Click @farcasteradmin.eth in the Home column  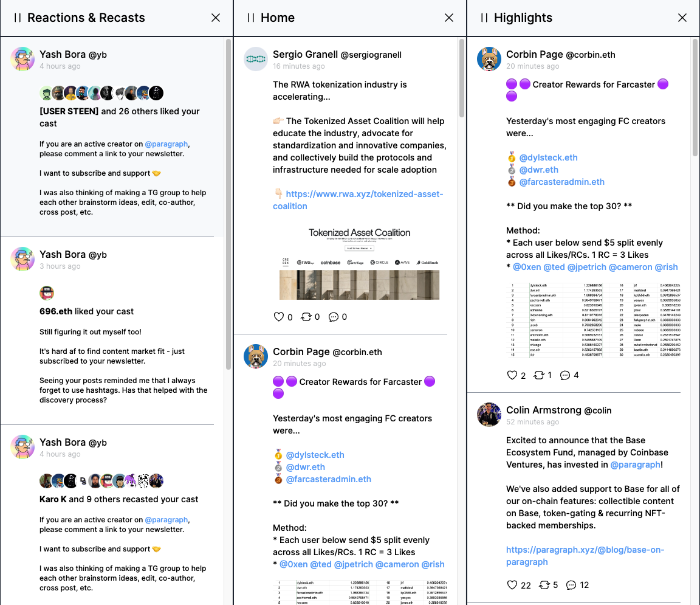329,479
